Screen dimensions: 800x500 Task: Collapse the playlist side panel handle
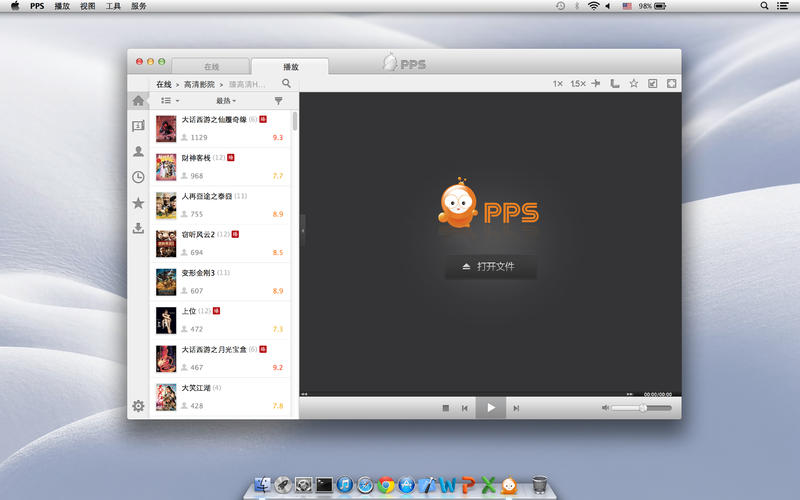click(303, 231)
